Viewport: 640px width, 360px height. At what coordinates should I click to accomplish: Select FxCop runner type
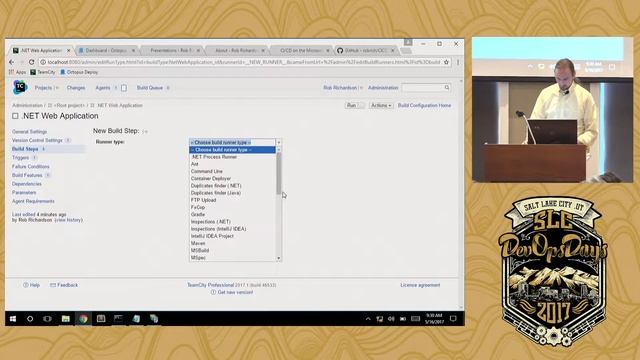click(233, 207)
